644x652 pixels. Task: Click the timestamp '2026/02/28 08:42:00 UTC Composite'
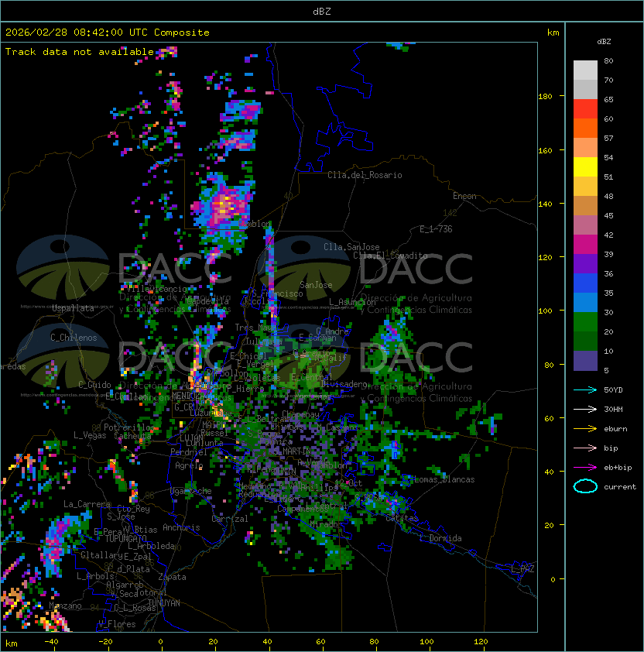coord(108,33)
